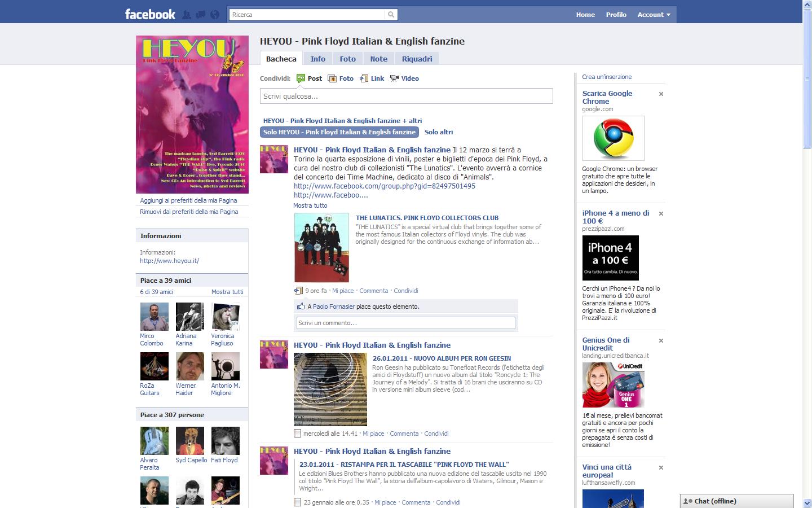
Task: Select Foto share option
Action: (x=341, y=78)
